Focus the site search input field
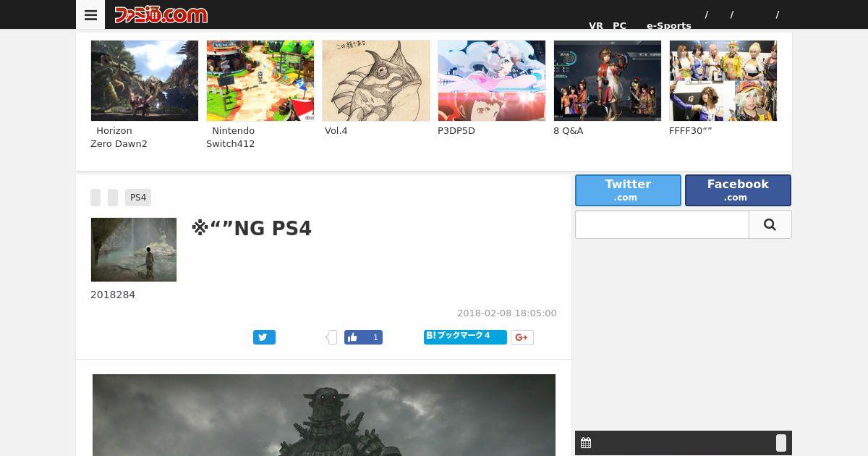Image resolution: width=868 pixels, height=456 pixels. click(662, 224)
